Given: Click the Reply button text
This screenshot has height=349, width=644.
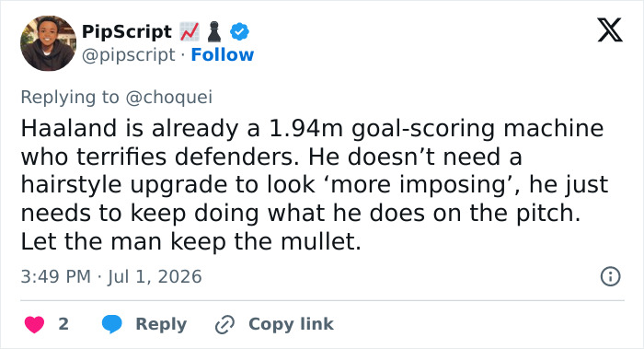Looking at the screenshot, I should click(161, 324).
